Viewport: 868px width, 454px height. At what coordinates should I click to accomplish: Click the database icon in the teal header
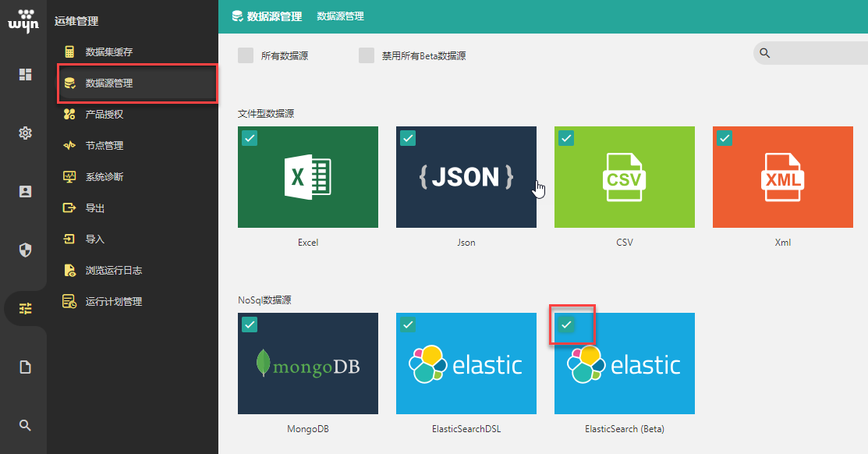(x=238, y=16)
